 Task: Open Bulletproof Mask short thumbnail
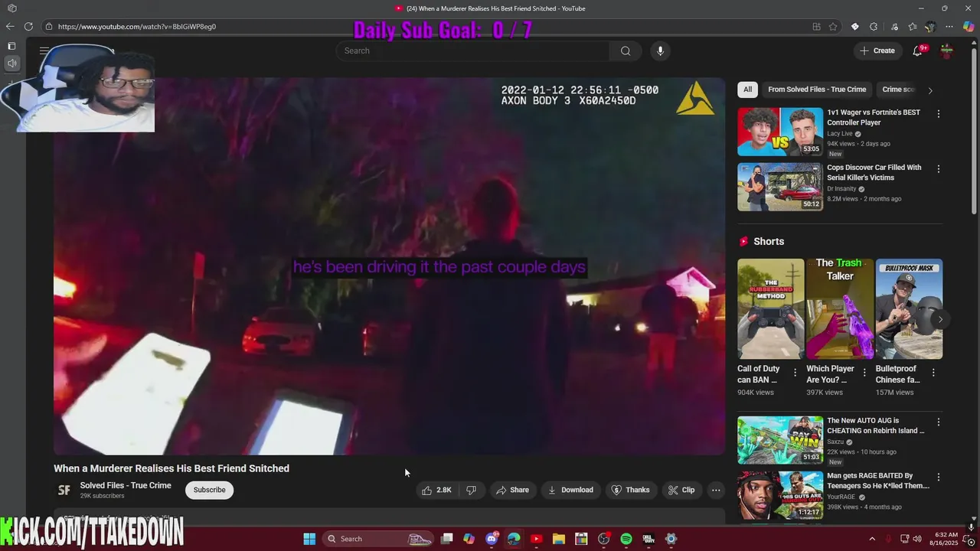point(909,308)
